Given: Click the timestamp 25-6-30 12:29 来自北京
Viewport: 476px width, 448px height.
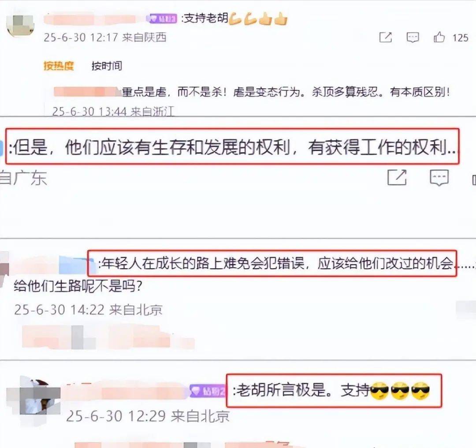Looking at the screenshot, I should pos(148,416).
